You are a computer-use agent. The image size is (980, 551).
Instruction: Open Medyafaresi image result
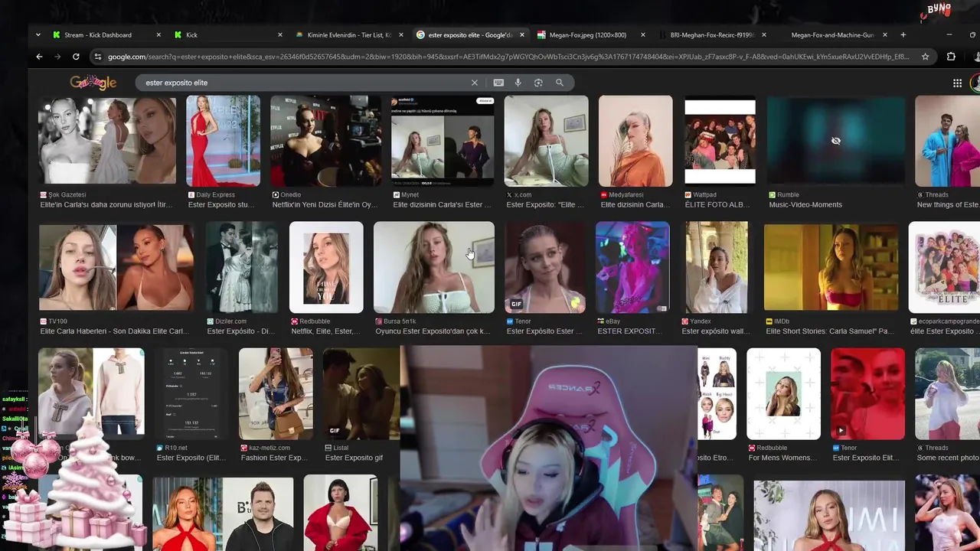(635, 141)
